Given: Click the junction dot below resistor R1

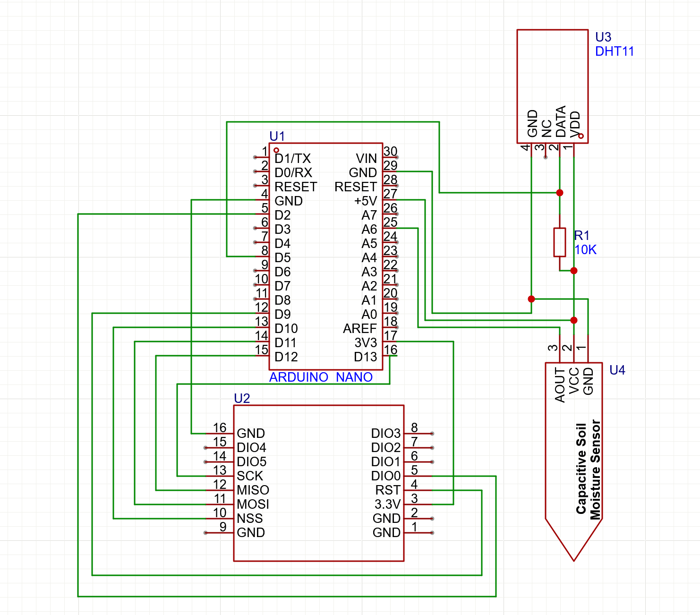Looking at the screenshot, I should point(573,271).
